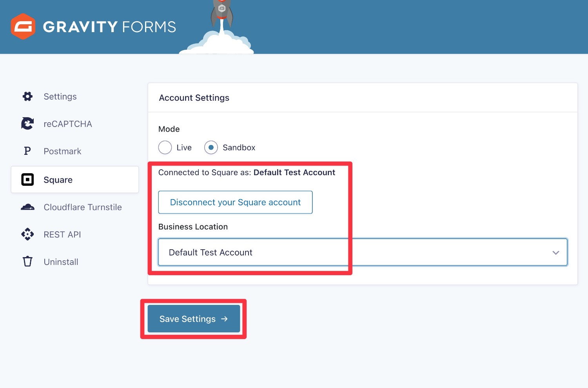
Task: Click the Square logo icon
Action: [x=27, y=180]
